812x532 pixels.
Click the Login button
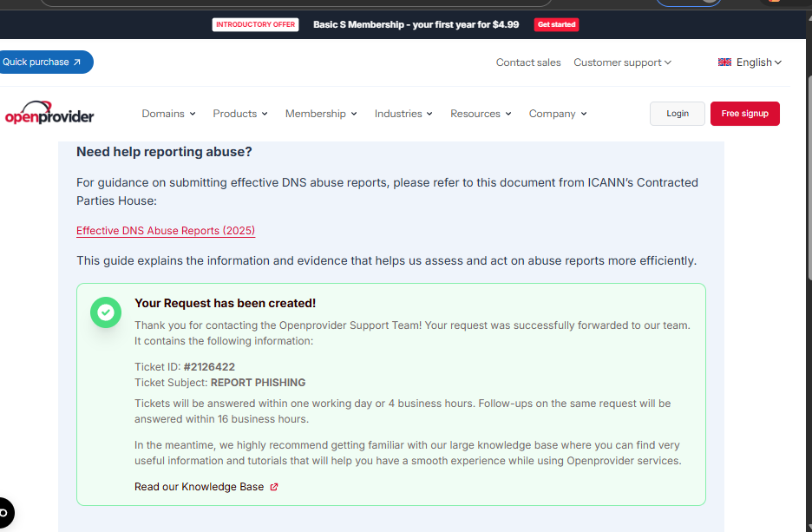678,114
